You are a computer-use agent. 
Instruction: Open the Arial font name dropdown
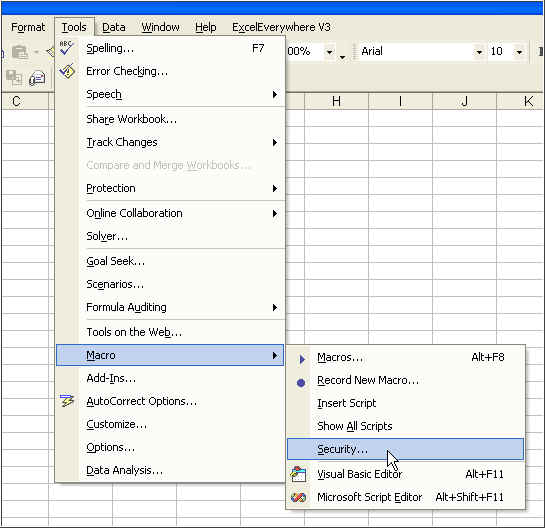[x=479, y=52]
